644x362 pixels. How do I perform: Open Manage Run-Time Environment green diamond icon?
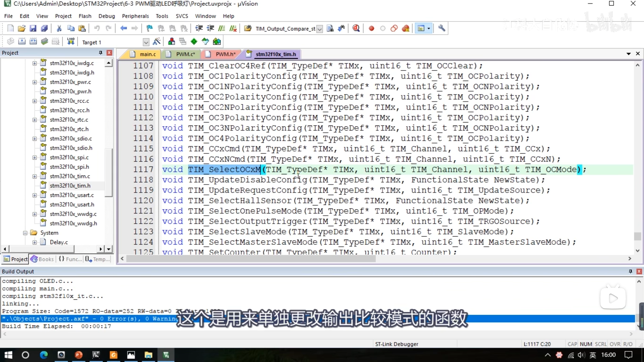(x=194, y=41)
